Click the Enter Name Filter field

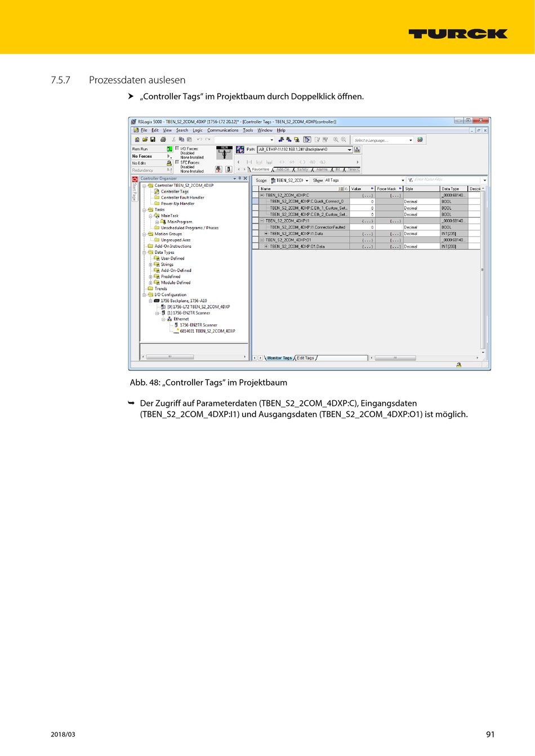coord(448,180)
